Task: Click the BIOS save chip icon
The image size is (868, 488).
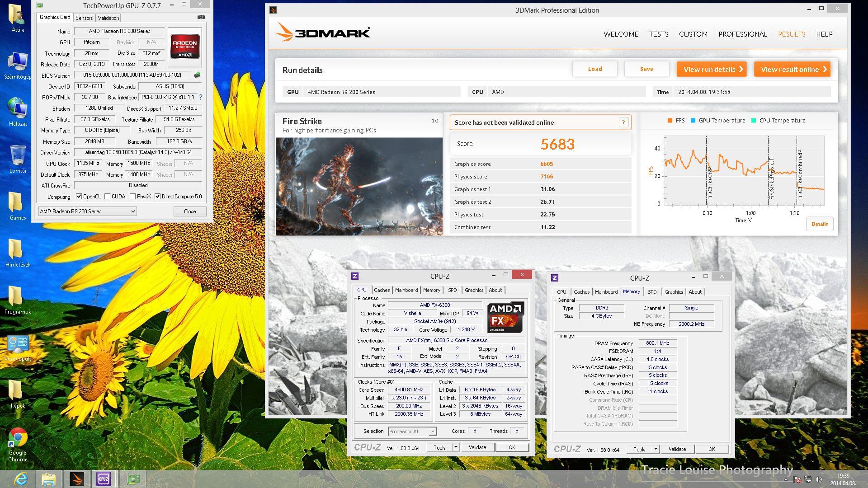Action: click(x=197, y=75)
